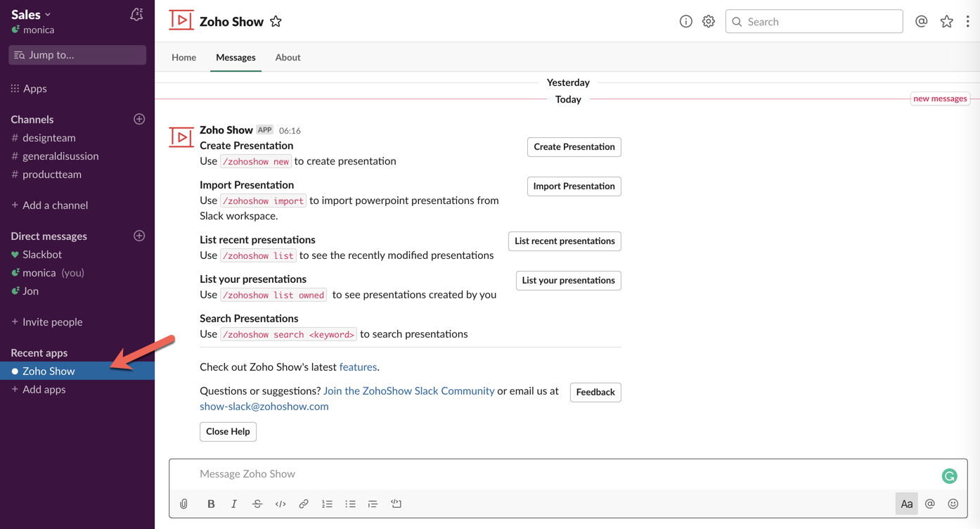Click the Create Presentation button
980x529 pixels.
coord(574,147)
